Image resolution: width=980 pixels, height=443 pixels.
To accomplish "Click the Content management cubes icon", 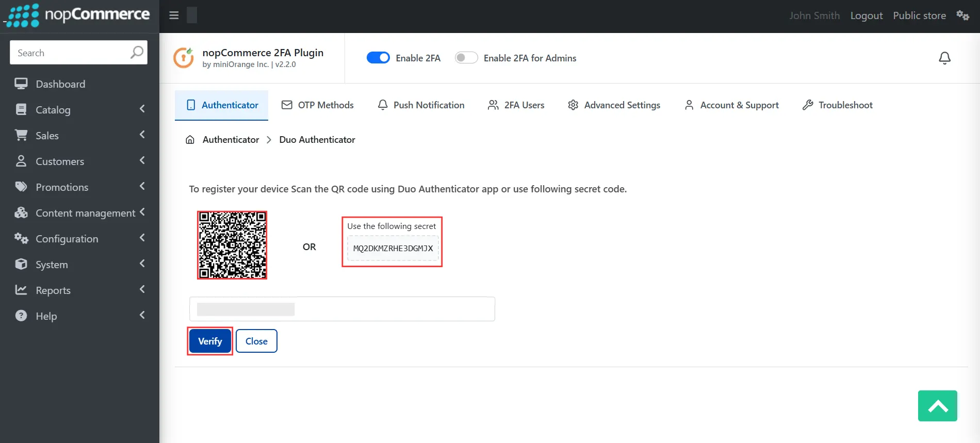I will point(21,212).
